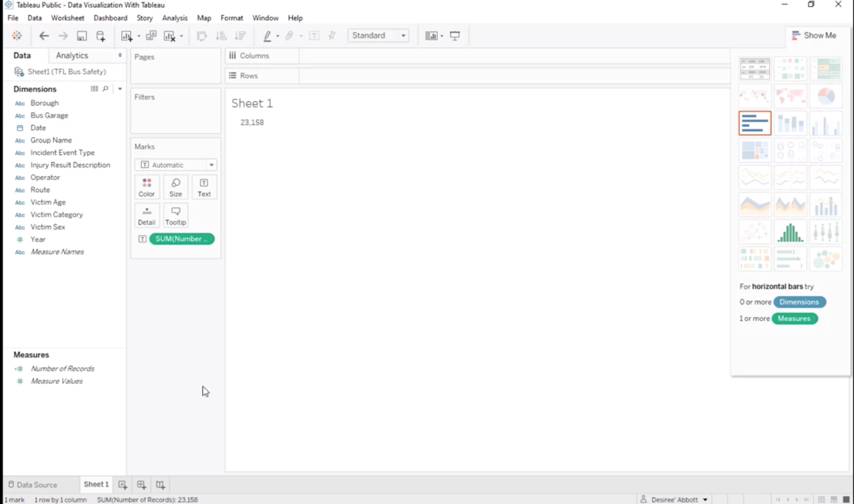Screen dimensions: 854x504
Task: Click the Duplicate sheet icon
Action: coord(151,35)
